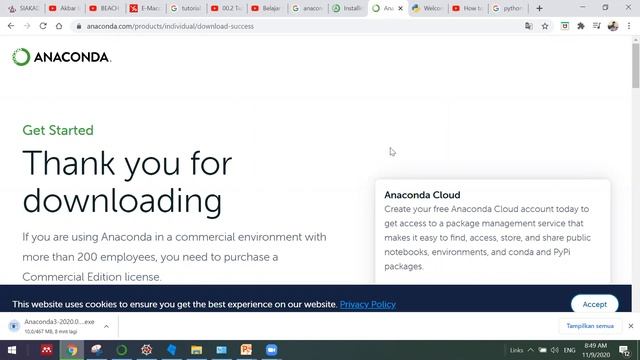Bookmark this page with the star icon
This screenshot has height=360, width=640.
coord(545,26)
